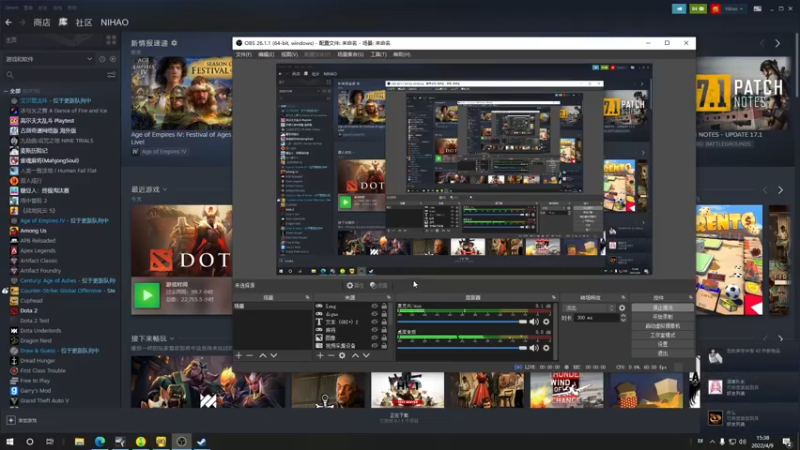Open gear settings beside 新情报速递 heading
Screen dimensions: 800x450
[x=174, y=43]
